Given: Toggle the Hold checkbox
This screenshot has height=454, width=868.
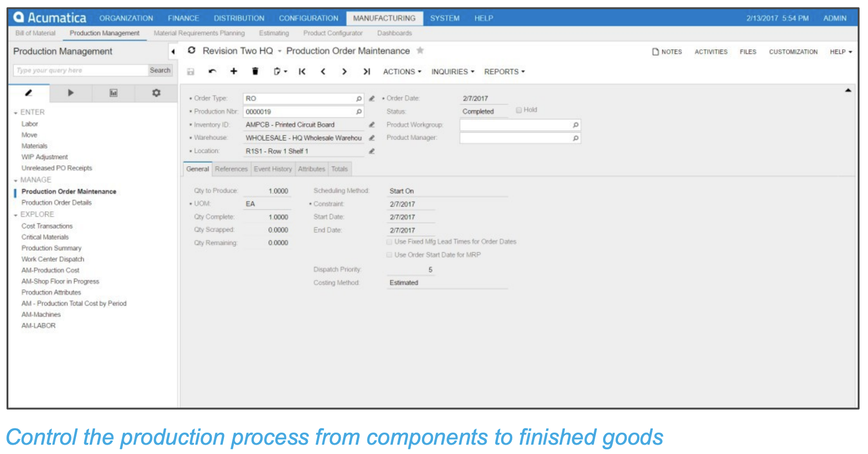Looking at the screenshot, I should point(519,110).
